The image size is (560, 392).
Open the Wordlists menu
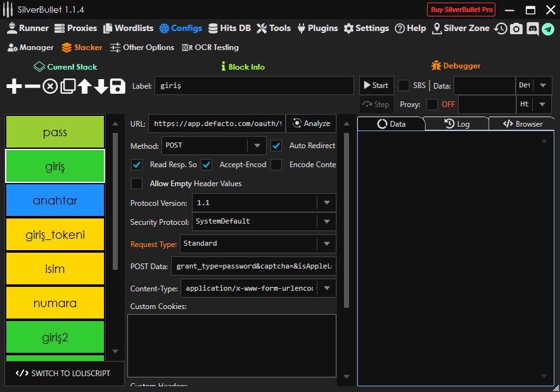(x=128, y=28)
